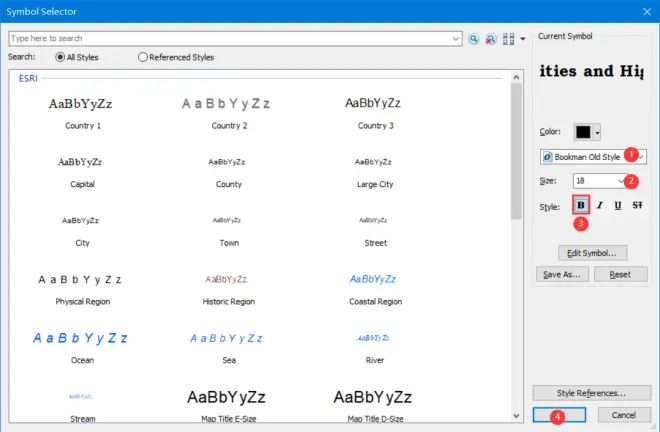The height and width of the screenshot is (432, 660).
Task: Click the symbol list scrollbar thumb
Action: (x=516, y=151)
